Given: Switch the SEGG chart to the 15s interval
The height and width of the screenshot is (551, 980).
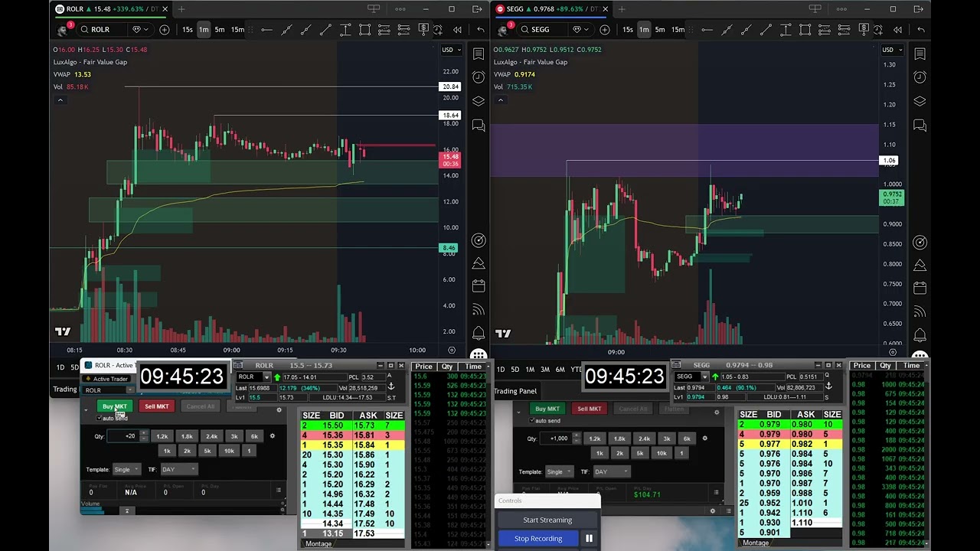Looking at the screenshot, I should pos(628,29).
